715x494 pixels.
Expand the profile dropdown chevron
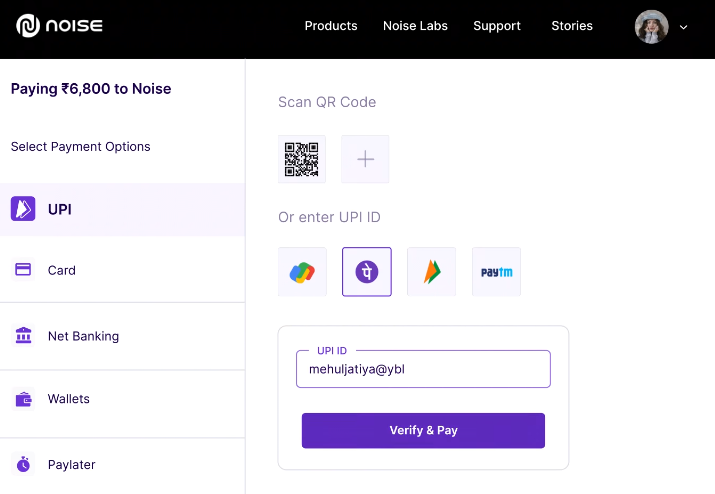tap(684, 27)
